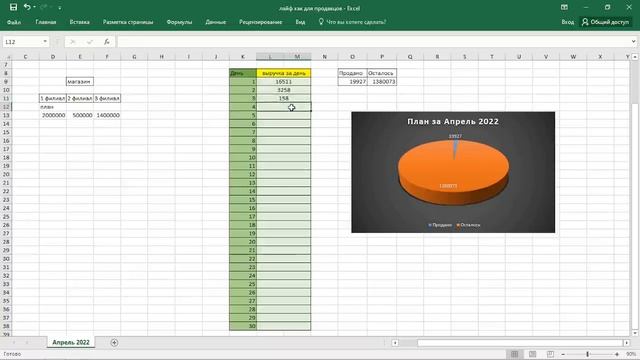Viewport: 640px width, 360px height.
Task: Click the cell with value 1400000
Action: pos(107,115)
